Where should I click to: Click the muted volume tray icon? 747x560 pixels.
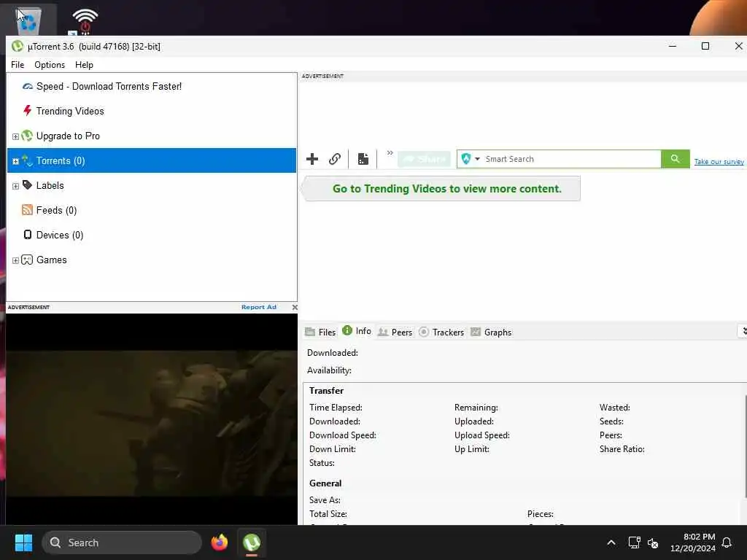[x=653, y=542]
